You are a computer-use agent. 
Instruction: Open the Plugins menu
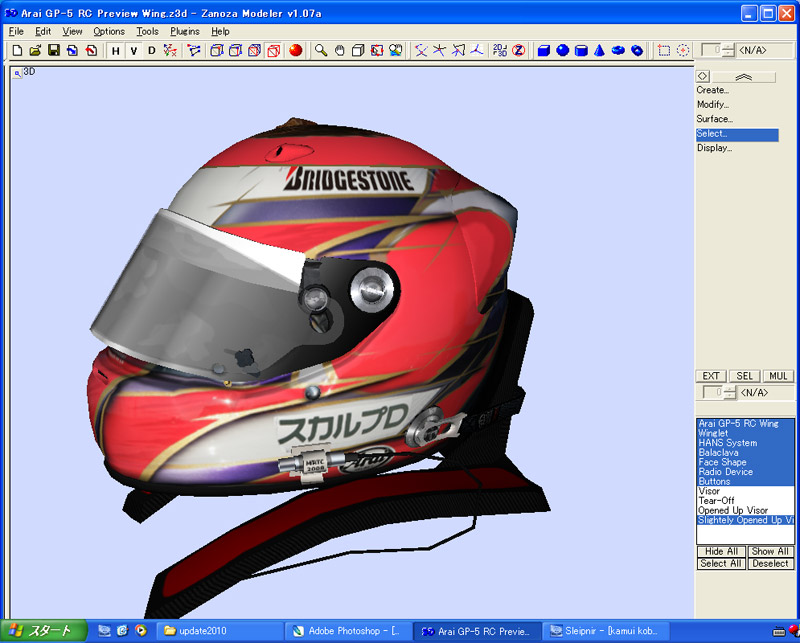tap(185, 31)
